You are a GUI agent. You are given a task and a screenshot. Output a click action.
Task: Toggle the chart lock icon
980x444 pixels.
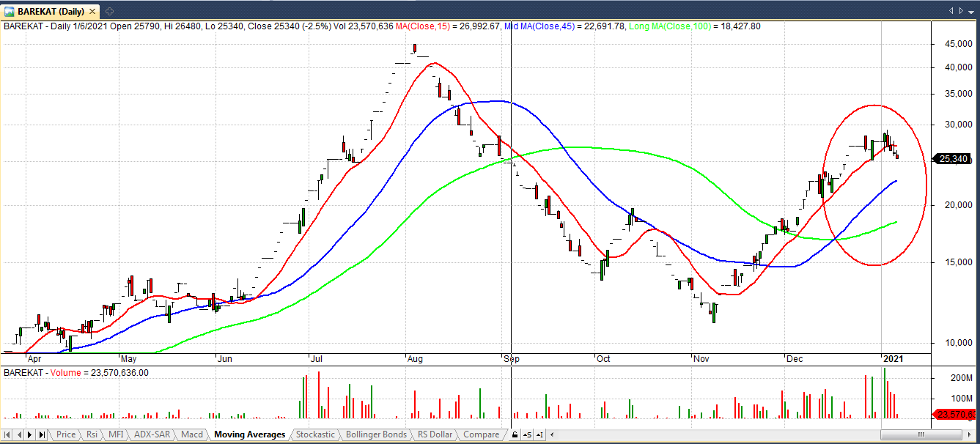515,434
